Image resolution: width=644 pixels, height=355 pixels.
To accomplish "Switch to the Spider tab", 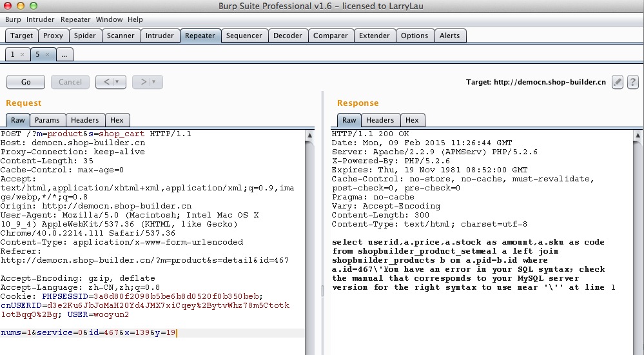I will pyautogui.click(x=85, y=35).
